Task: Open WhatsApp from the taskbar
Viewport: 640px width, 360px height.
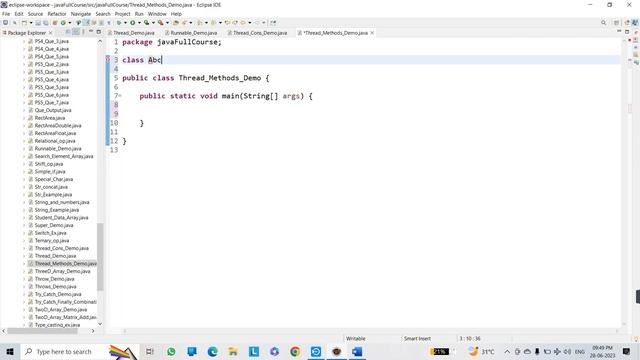Action: click(171, 351)
